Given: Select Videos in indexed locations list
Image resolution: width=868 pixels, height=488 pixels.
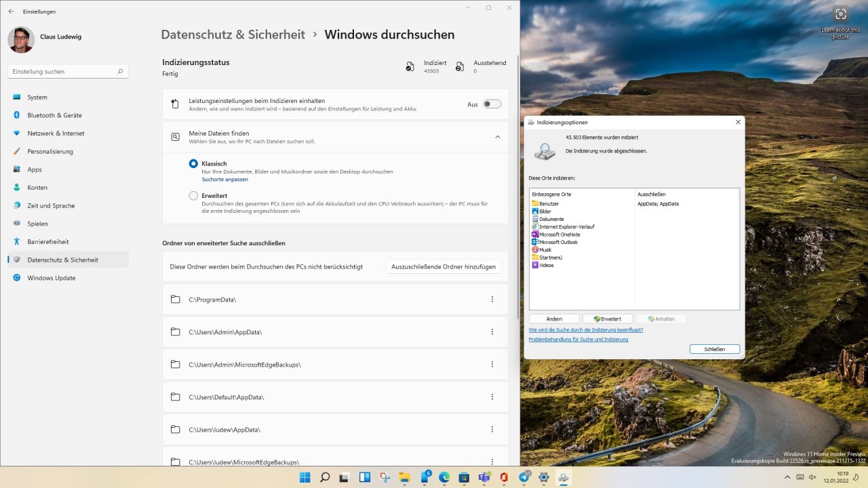Looking at the screenshot, I should click(x=542, y=266).
